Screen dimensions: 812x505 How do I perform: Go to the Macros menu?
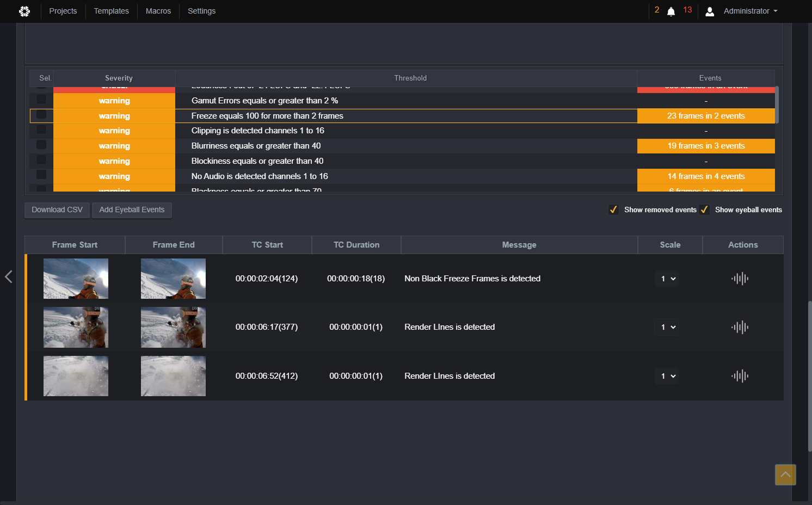click(158, 11)
